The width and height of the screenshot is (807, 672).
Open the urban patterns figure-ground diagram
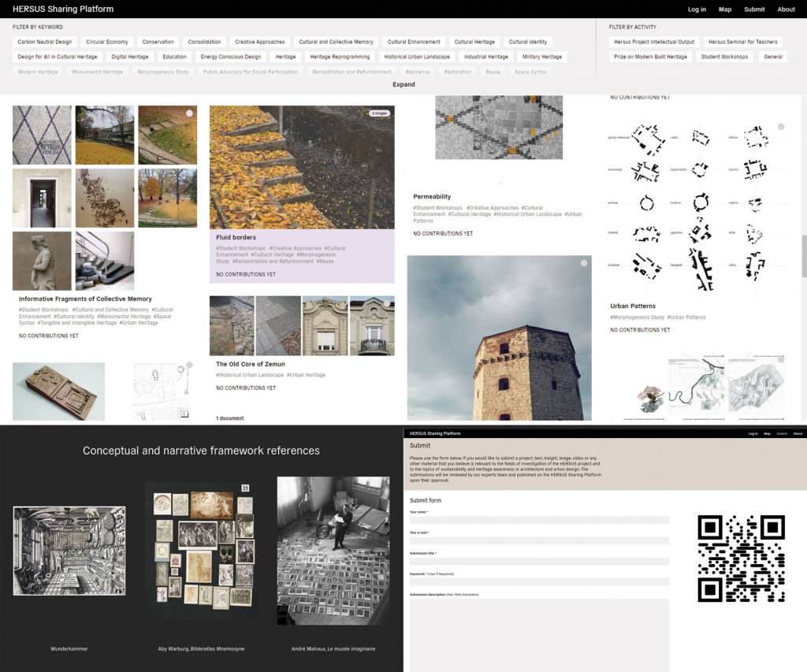698,206
